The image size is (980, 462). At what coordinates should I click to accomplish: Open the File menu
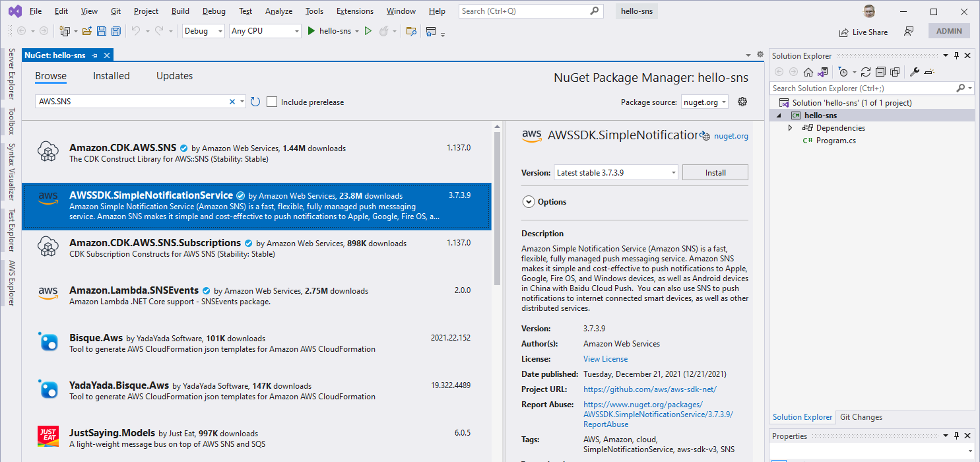click(x=36, y=11)
